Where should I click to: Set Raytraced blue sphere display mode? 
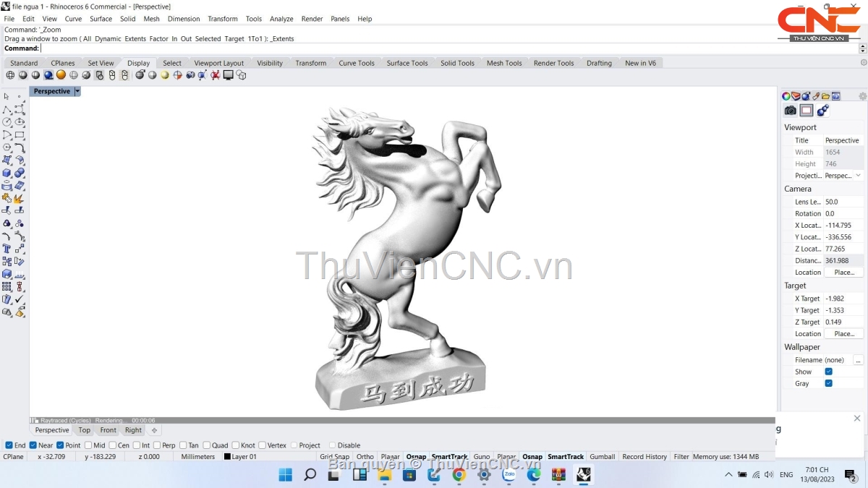click(48, 74)
